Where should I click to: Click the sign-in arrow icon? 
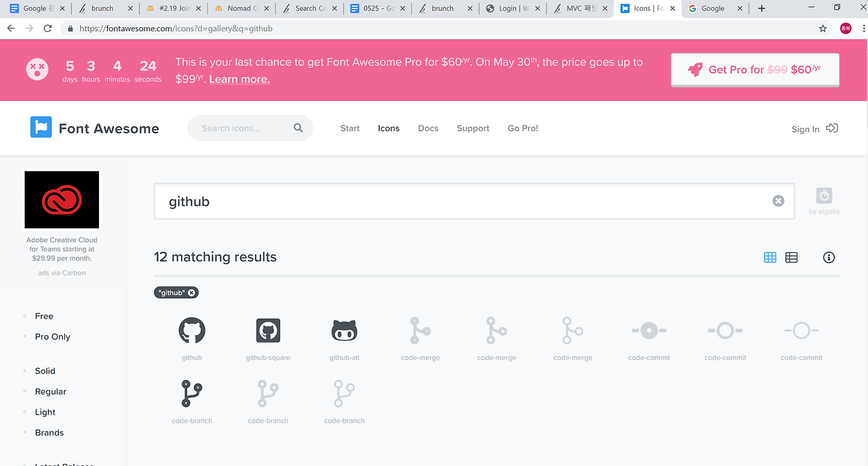[x=832, y=128]
